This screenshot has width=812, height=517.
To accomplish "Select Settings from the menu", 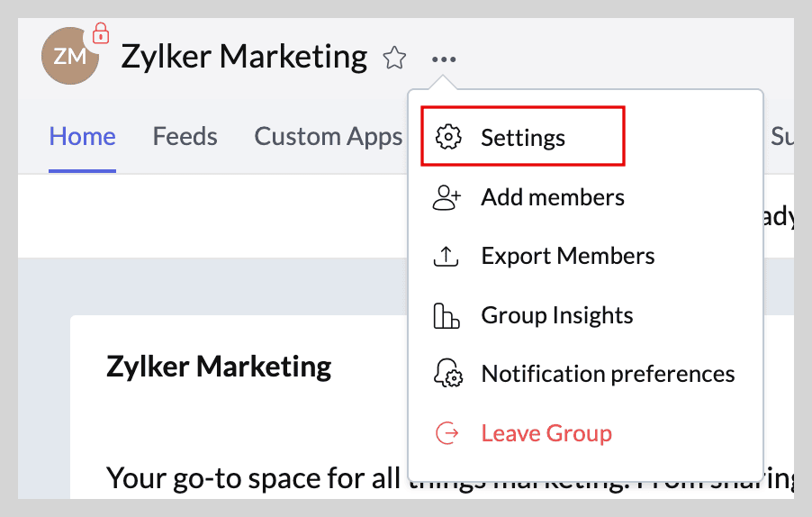I will point(523,138).
